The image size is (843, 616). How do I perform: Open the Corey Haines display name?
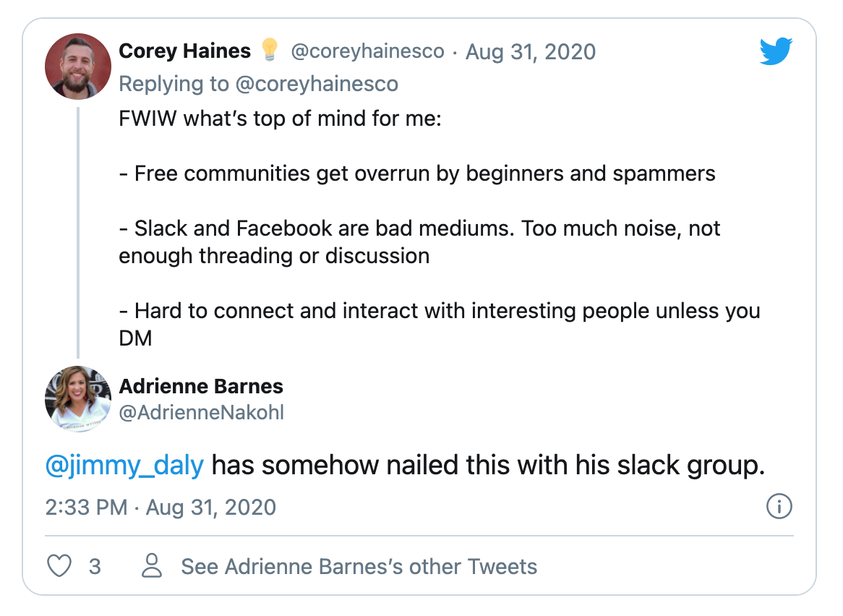point(184,51)
